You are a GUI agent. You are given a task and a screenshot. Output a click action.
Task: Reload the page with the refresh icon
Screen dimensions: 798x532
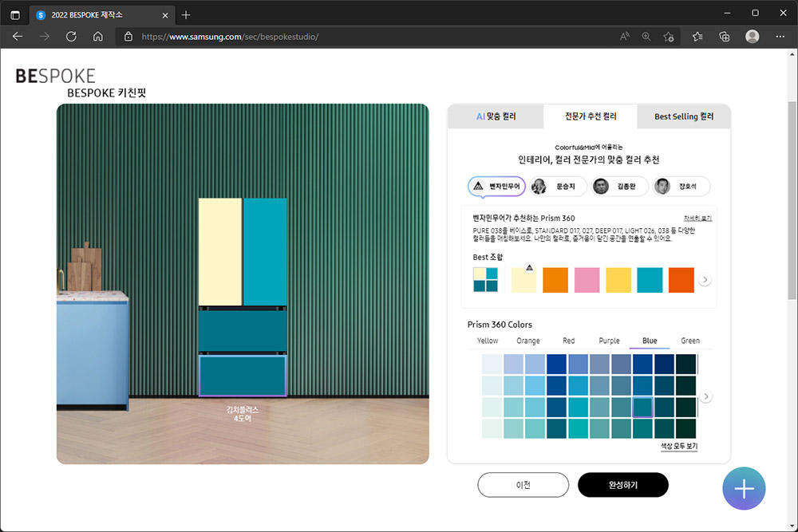click(71, 37)
